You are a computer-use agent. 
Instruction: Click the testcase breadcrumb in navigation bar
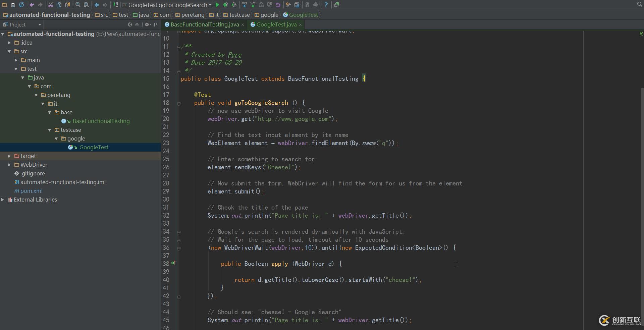click(x=236, y=15)
